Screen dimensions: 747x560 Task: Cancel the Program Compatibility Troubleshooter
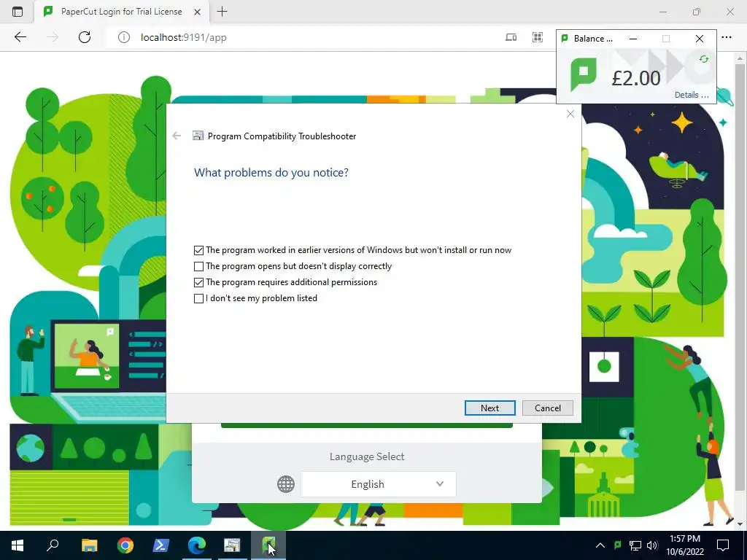547,408
